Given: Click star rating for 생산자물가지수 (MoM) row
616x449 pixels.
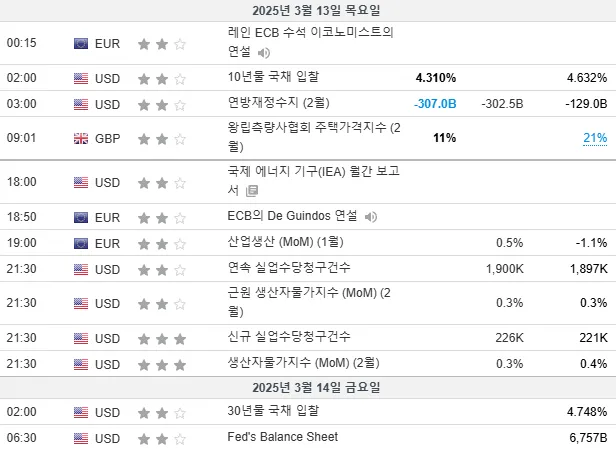Looking at the screenshot, I should (x=162, y=365).
